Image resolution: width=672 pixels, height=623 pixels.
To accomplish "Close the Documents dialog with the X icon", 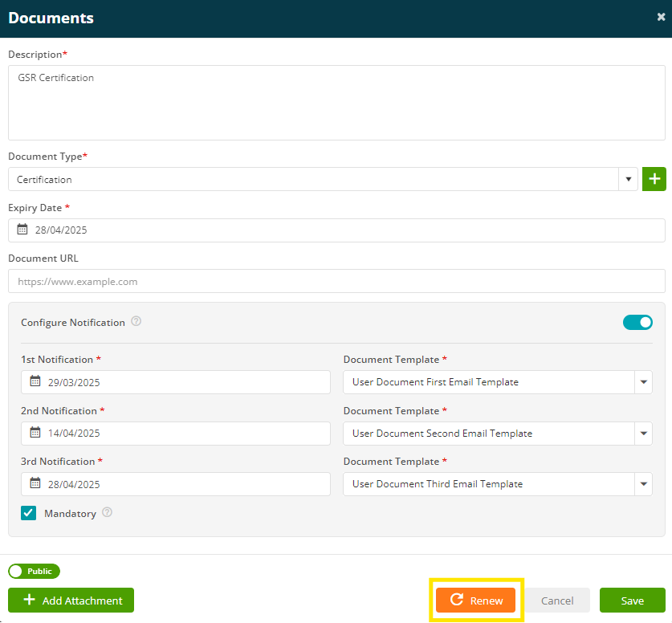I will pos(661,17).
